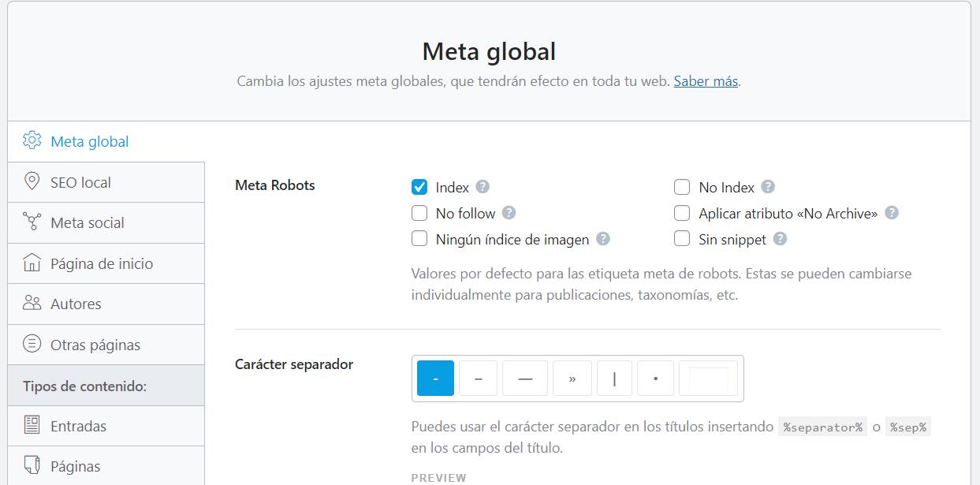Click the home icon beside Página de inicio
The height and width of the screenshot is (485, 980).
tap(31, 263)
